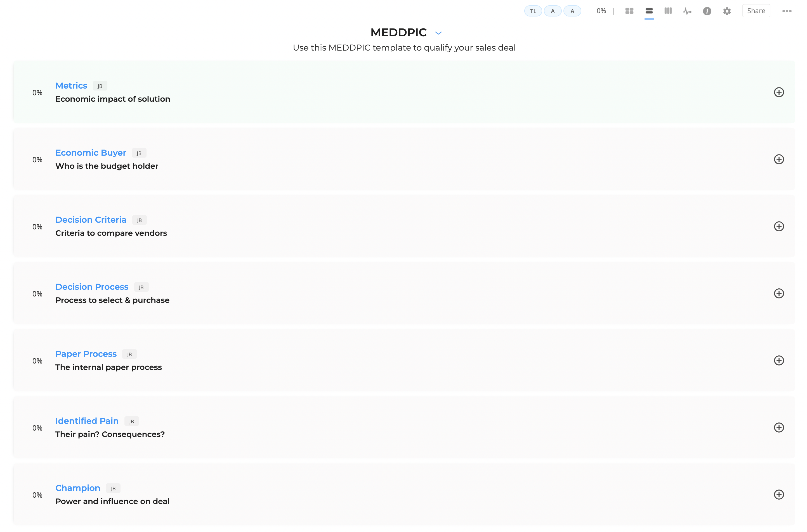The width and height of the screenshot is (807, 532).
Task: Click the JB assignee badge on Metrics
Action: [100, 86]
